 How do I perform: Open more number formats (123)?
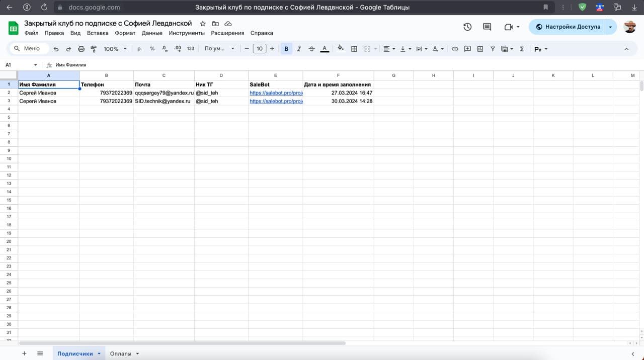[x=190, y=49]
